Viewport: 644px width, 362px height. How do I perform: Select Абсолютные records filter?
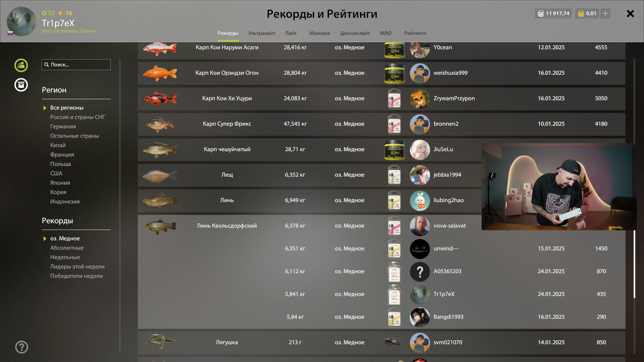click(x=67, y=248)
